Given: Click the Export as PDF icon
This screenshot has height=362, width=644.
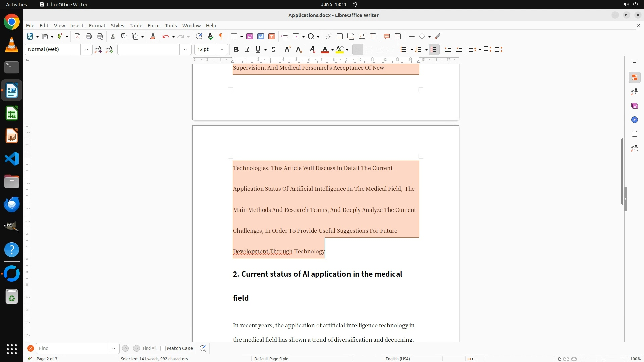Looking at the screenshot, I should coord(77,36).
